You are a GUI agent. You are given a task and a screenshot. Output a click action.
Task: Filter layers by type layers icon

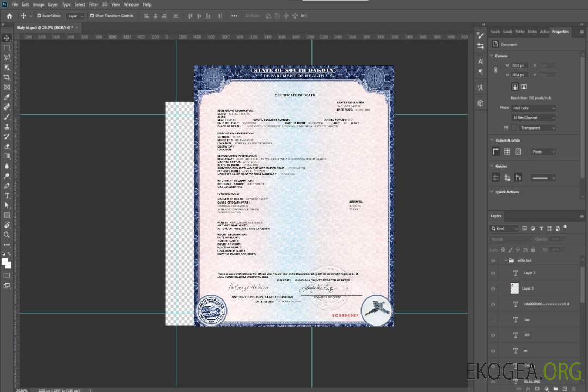pyautogui.click(x=541, y=229)
